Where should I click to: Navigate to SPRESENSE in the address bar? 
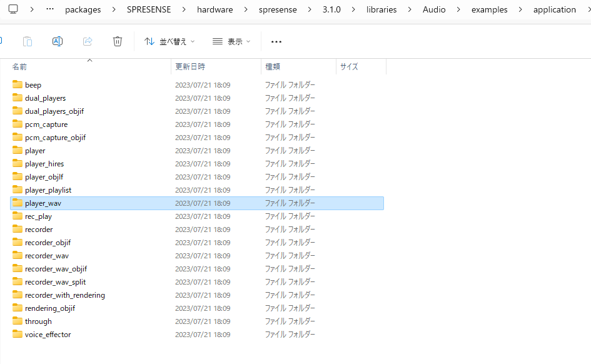[153, 9]
